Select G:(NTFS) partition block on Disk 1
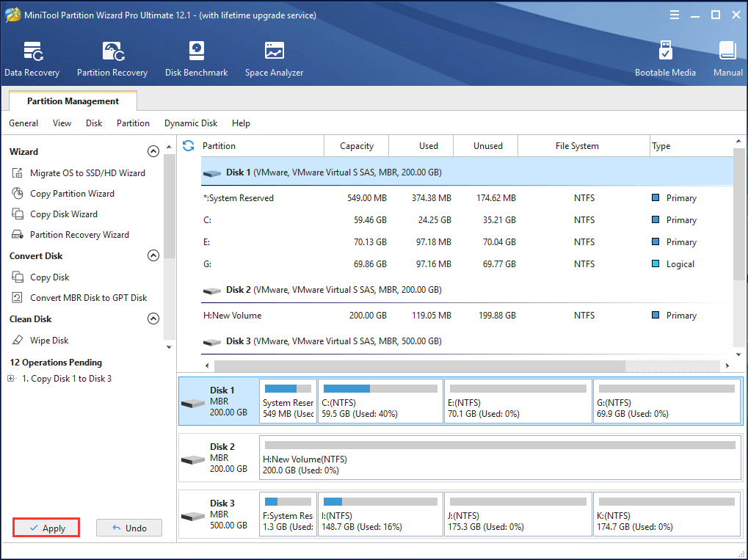This screenshot has height=560, width=748. pyautogui.click(x=667, y=401)
